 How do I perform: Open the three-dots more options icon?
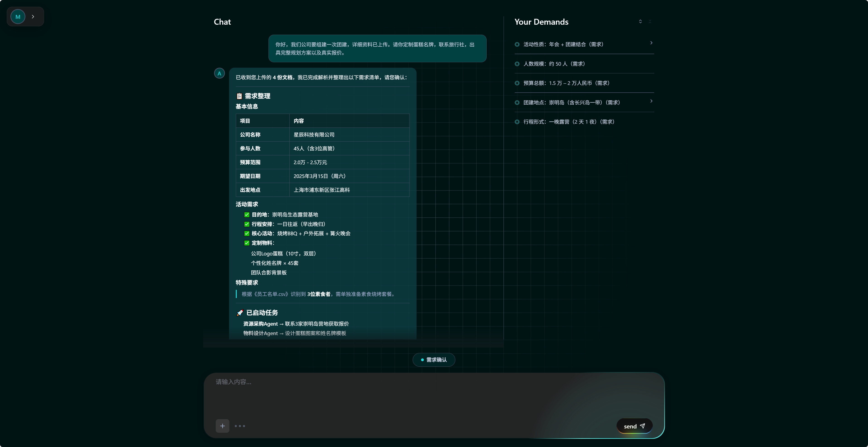point(240,426)
